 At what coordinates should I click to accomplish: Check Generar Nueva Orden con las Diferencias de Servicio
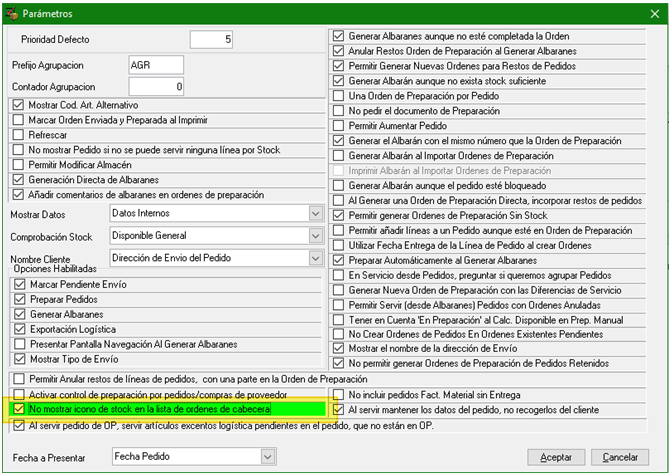pos(339,290)
